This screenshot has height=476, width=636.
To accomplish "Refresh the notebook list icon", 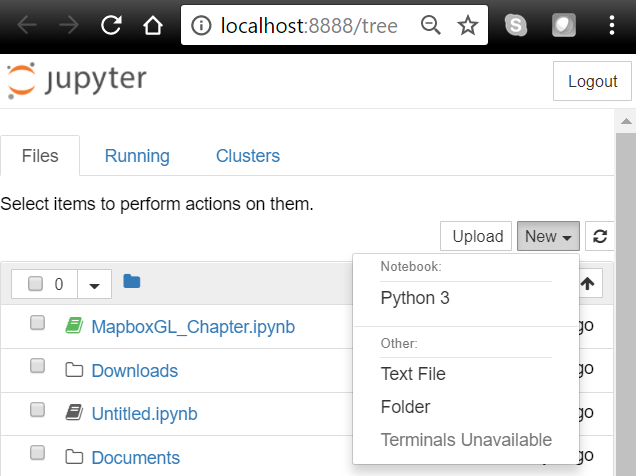I will coord(600,236).
